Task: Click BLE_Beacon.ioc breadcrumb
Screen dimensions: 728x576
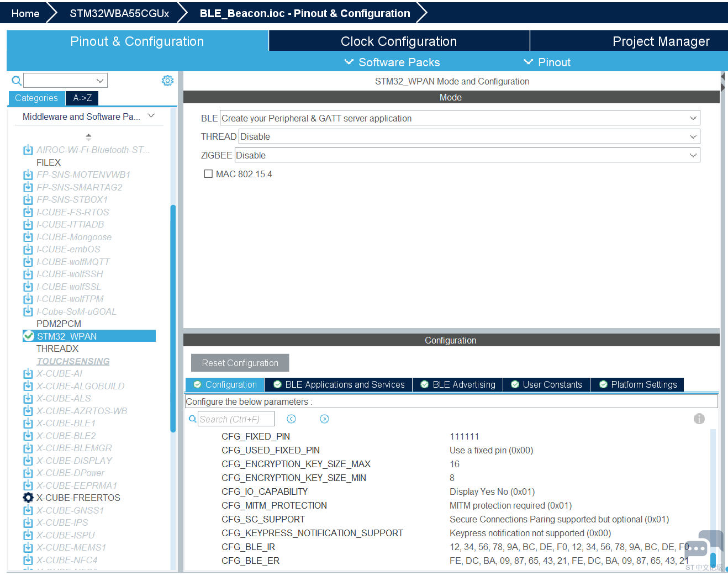Action: (x=305, y=13)
